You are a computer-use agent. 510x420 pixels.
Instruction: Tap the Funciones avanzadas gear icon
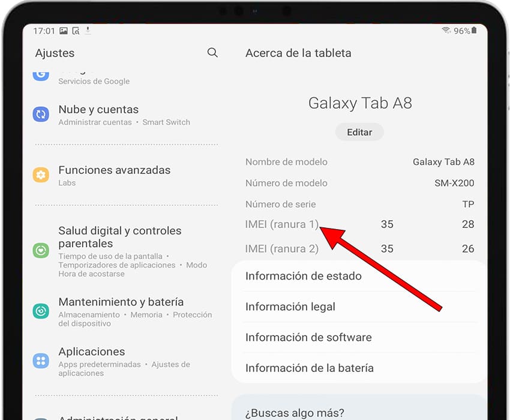click(x=41, y=175)
